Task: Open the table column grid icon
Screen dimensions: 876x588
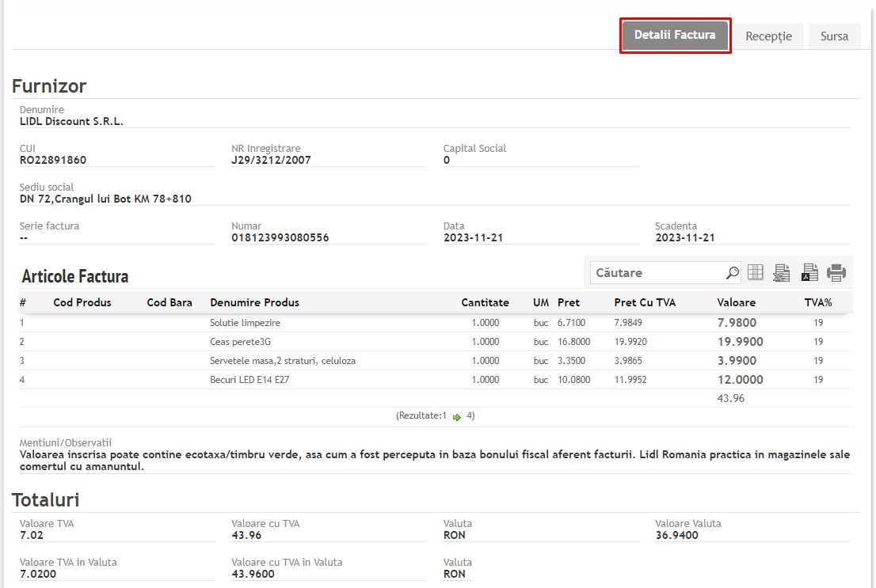Action: (x=756, y=272)
